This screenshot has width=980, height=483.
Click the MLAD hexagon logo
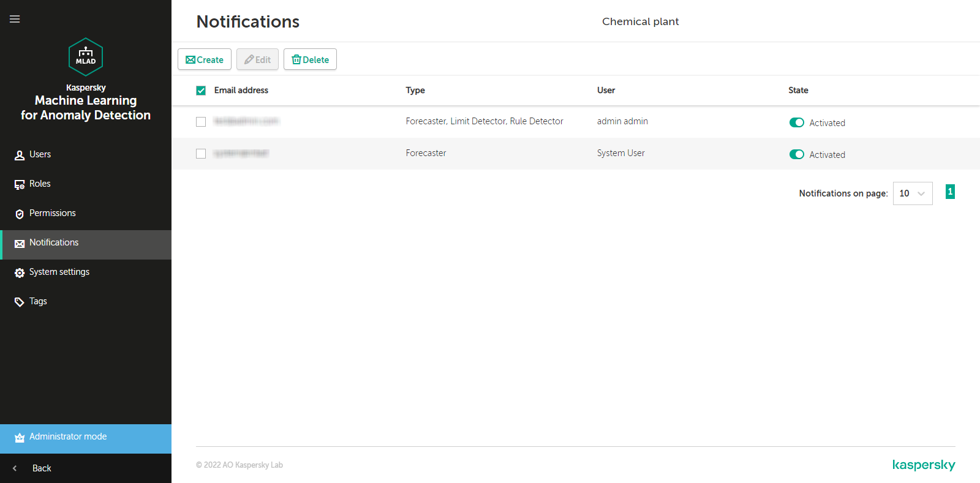coord(86,57)
